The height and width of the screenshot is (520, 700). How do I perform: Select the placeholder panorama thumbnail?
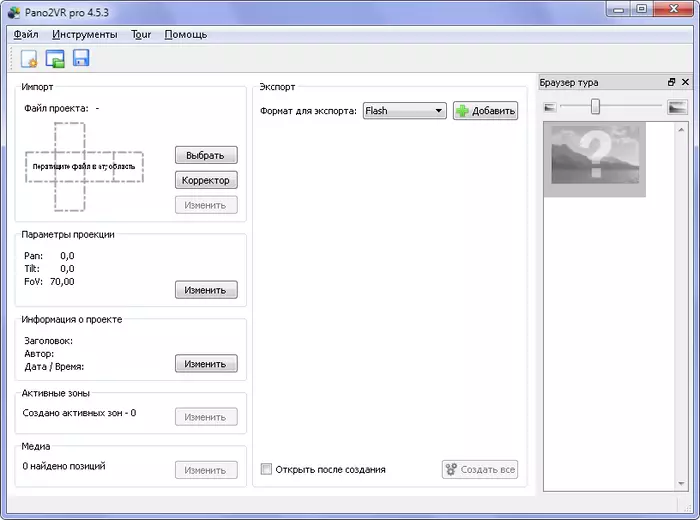pos(595,159)
